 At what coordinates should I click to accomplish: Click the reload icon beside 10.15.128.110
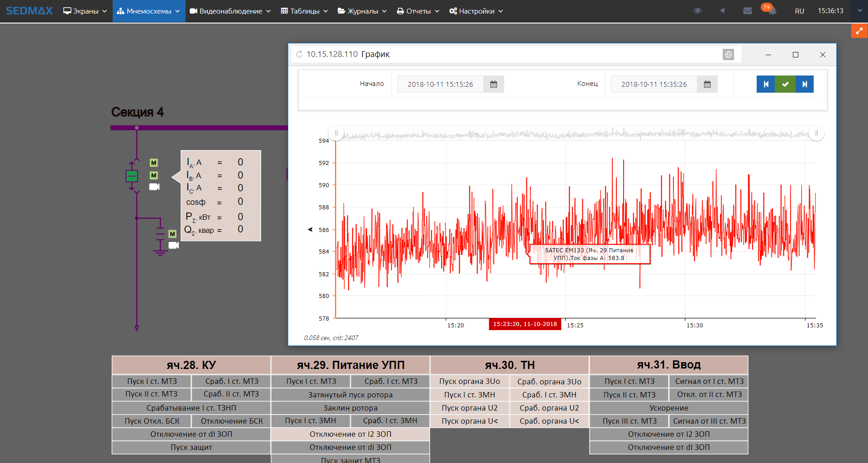pos(299,54)
